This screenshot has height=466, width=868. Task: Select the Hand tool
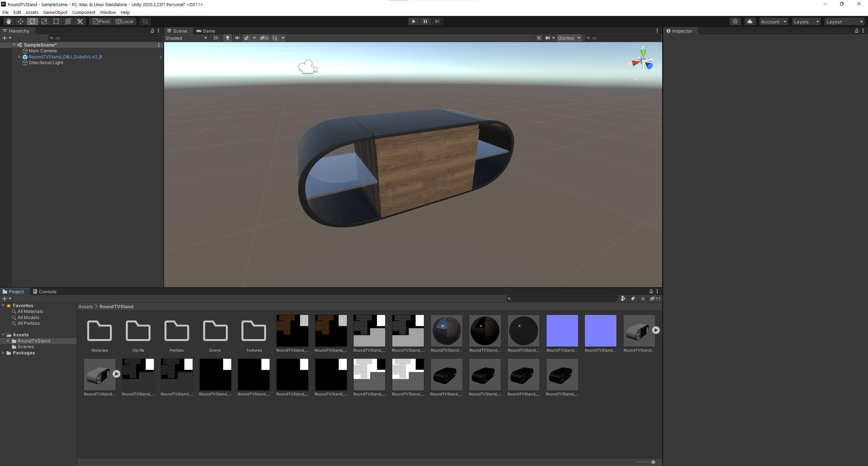pos(8,21)
